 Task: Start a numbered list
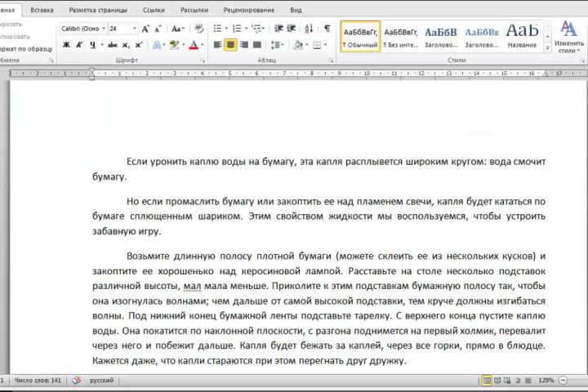pos(237,29)
